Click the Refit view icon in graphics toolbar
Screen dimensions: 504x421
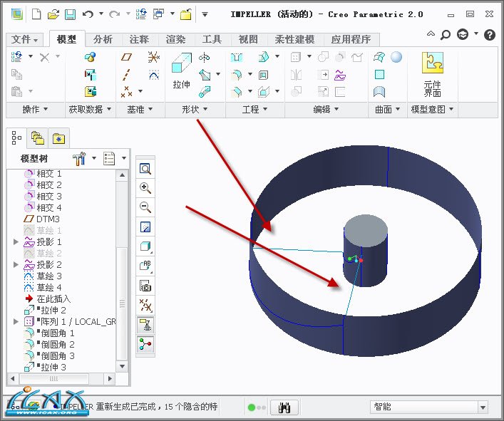click(145, 170)
